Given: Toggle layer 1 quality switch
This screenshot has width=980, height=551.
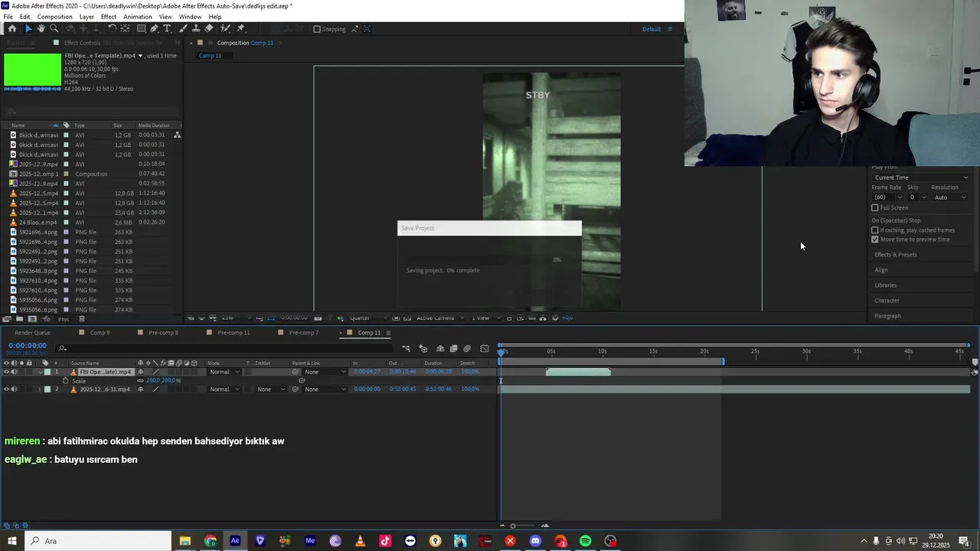Looking at the screenshot, I should 156,372.
